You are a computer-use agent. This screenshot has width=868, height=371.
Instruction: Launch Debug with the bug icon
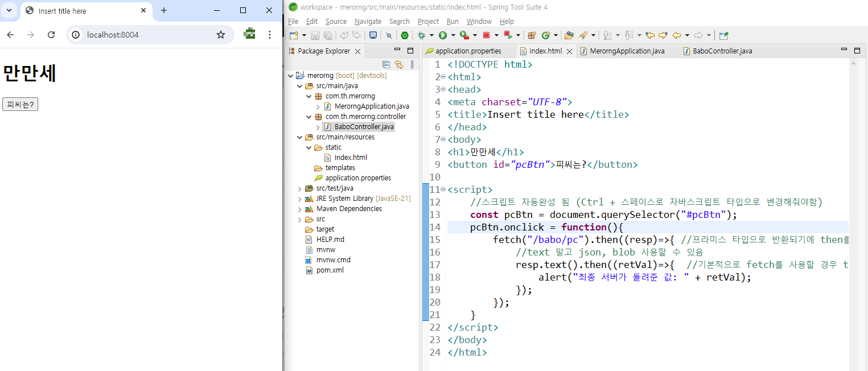pos(421,35)
